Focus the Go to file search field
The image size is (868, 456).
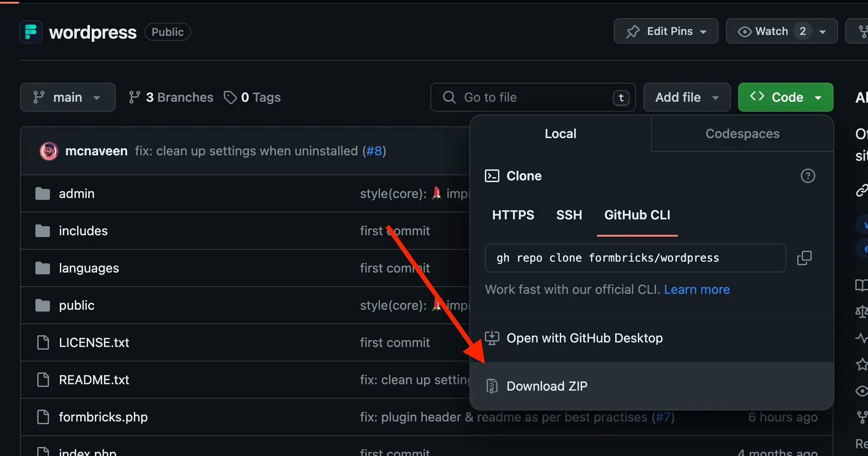[x=533, y=97]
